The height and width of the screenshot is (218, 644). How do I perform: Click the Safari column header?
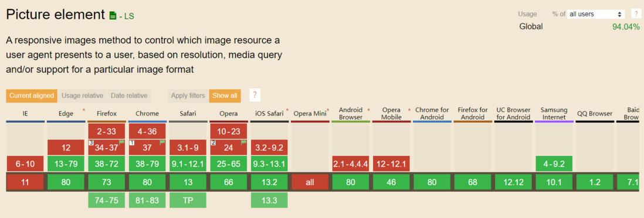coord(188,114)
